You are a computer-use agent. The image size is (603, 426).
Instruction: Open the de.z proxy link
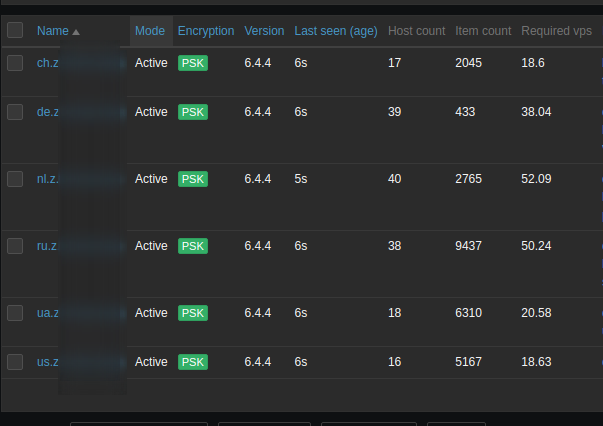pyautogui.click(x=48, y=112)
